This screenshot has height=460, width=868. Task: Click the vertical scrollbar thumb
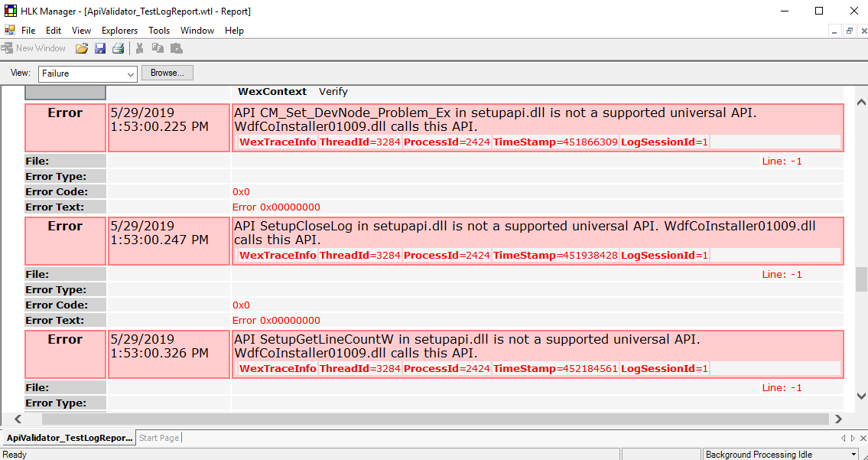tap(861, 279)
